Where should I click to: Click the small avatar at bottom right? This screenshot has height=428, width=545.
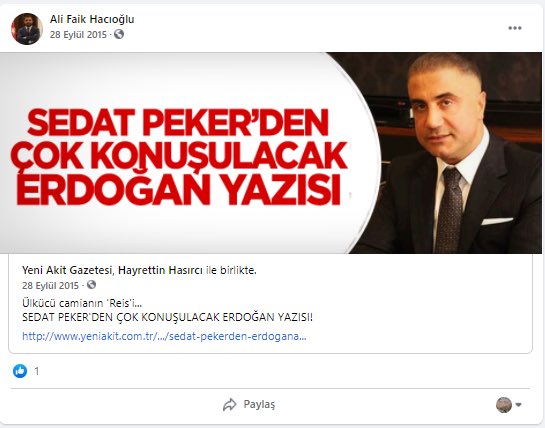coord(504,405)
